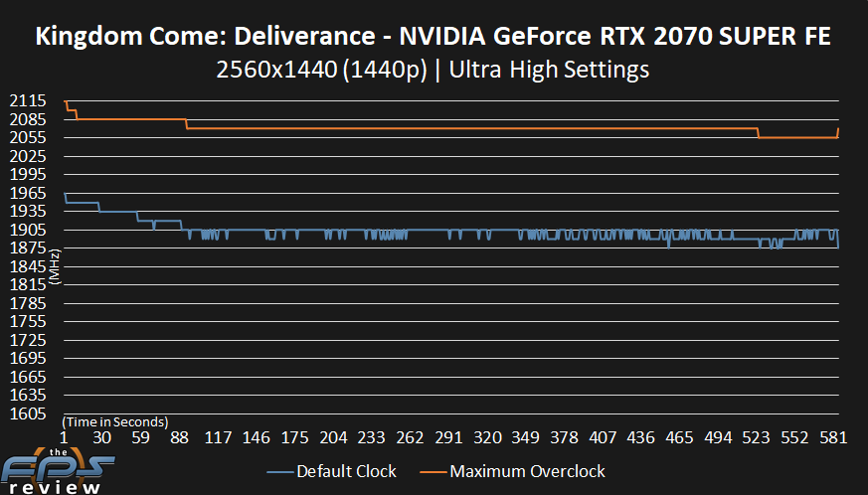Click the y-axis value 1695

(x=28, y=358)
